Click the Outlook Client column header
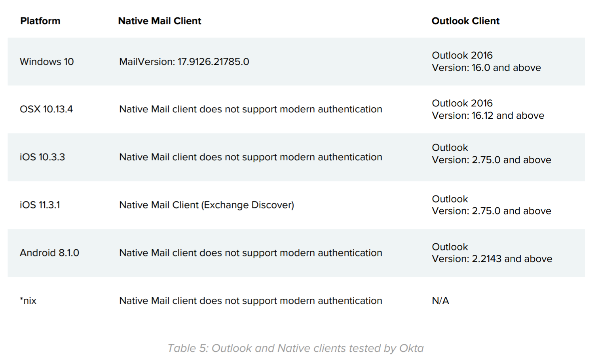The height and width of the screenshot is (364, 598). 465,21
